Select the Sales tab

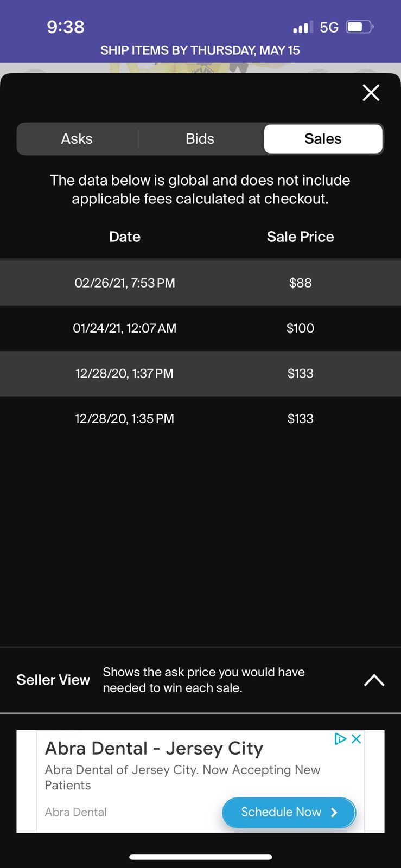[323, 139]
